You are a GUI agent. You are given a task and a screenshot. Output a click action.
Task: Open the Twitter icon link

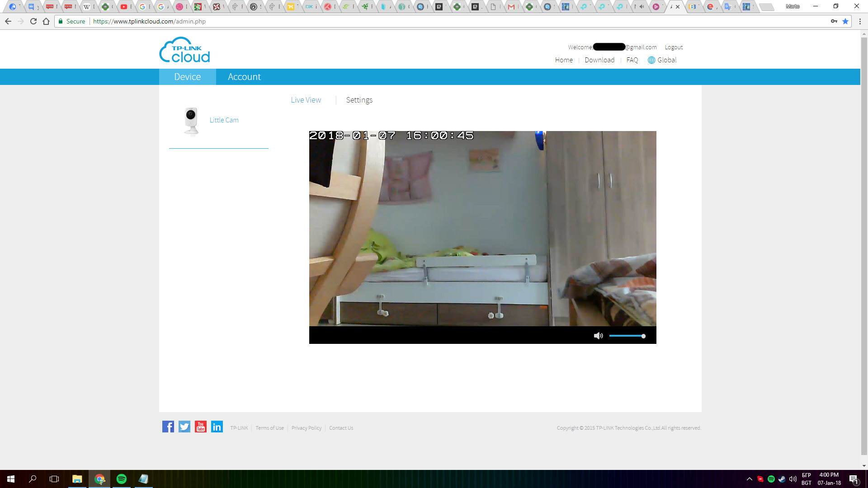pos(184,427)
